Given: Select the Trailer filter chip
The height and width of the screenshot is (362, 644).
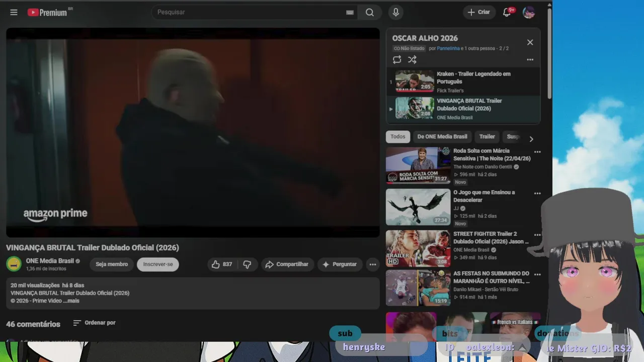Looking at the screenshot, I should tap(487, 137).
